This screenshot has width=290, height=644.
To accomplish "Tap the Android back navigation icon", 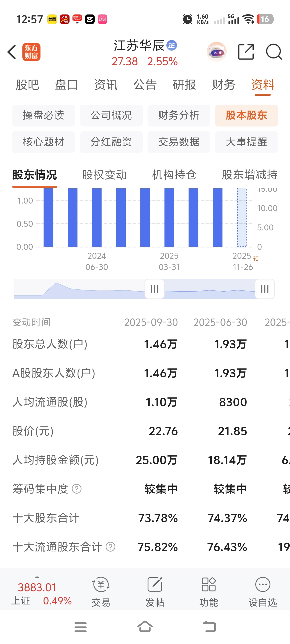I will (x=209, y=627).
